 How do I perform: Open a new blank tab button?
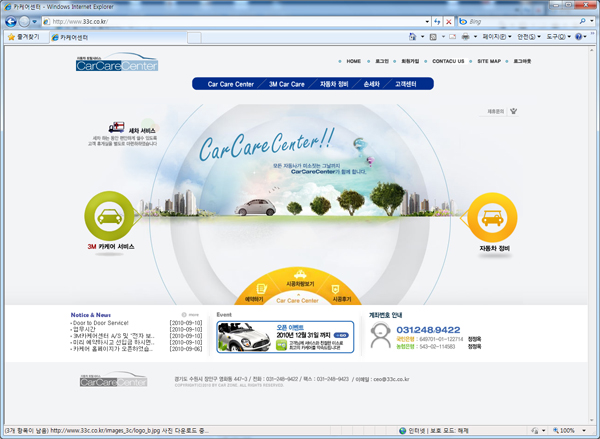pyautogui.click(x=194, y=38)
